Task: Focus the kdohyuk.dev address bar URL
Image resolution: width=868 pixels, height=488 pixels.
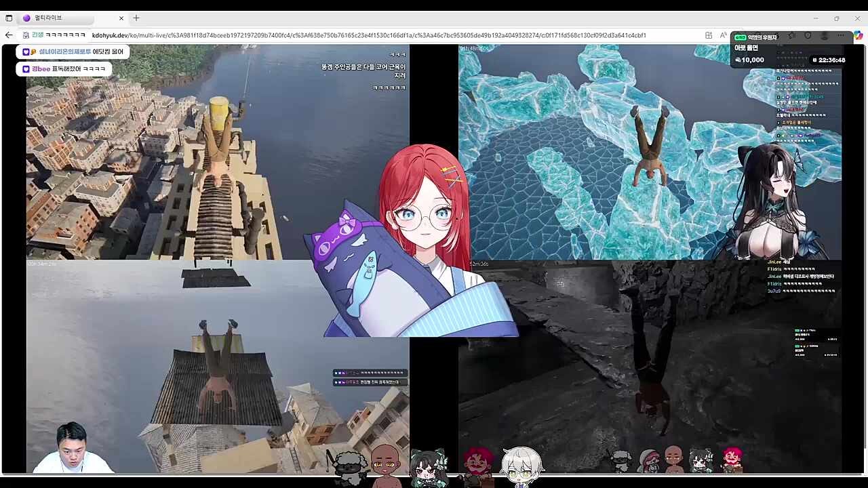Action: [369, 35]
